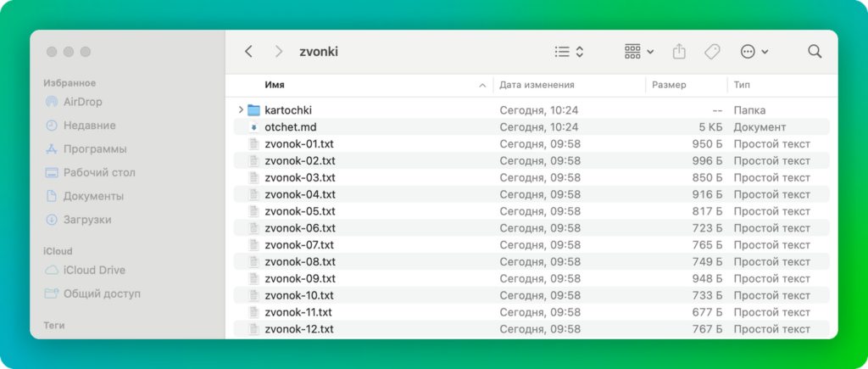The width and height of the screenshot is (868, 369).
Task: Toggle sort direction arrow in Имя column
Action: (x=482, y=86)
